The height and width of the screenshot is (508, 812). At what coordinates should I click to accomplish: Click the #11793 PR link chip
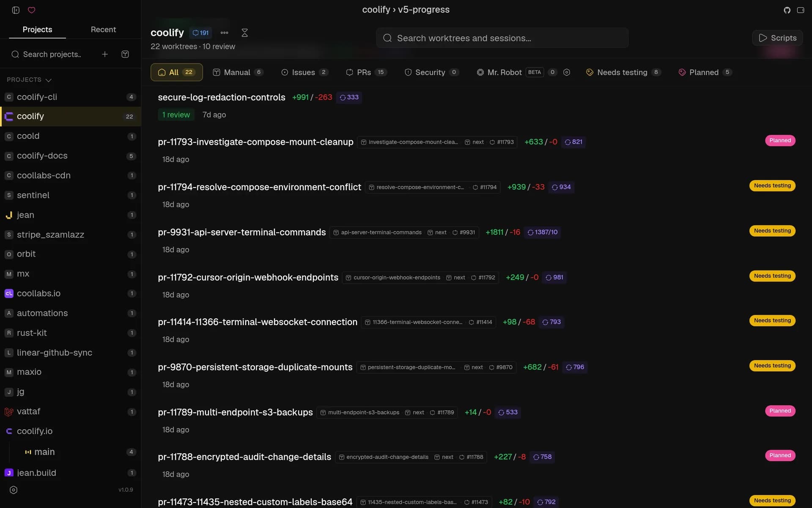pos(502,142)
